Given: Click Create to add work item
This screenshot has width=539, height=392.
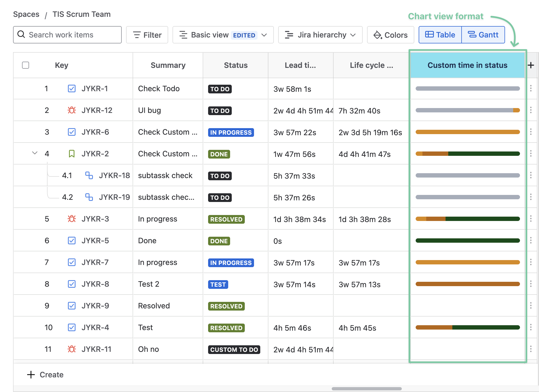Looking at the screenshot, I should (x=45, y=375).
